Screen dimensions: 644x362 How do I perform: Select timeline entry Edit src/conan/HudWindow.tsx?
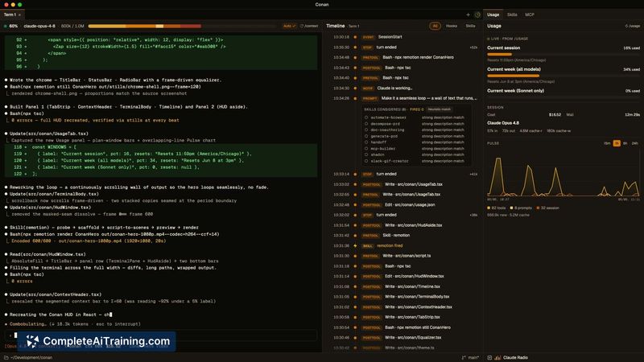pyautogui.click(x=406, y=276)
